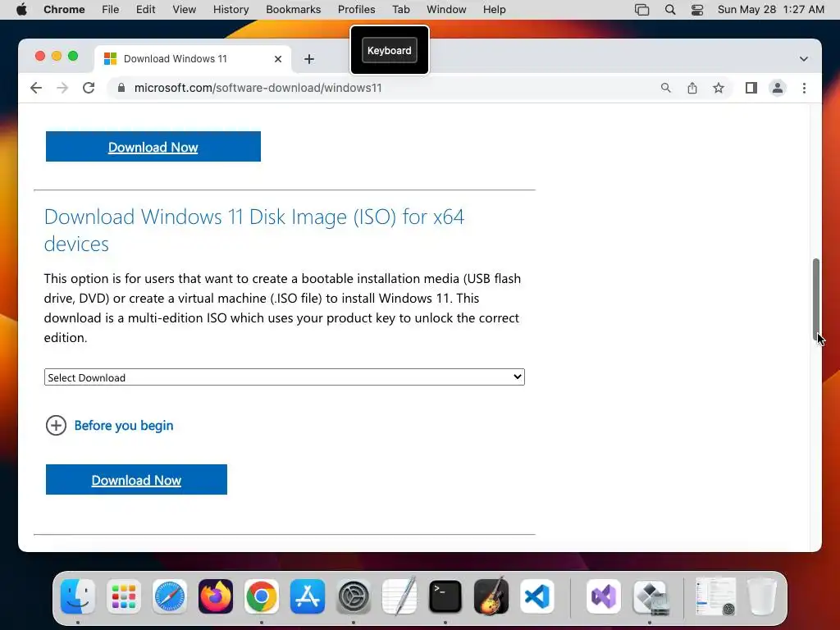Open Visual Studio from the dock
Image resolution: width=840 pixels, height=630 pixels.
pyautogui.click(x=604, y=596)
